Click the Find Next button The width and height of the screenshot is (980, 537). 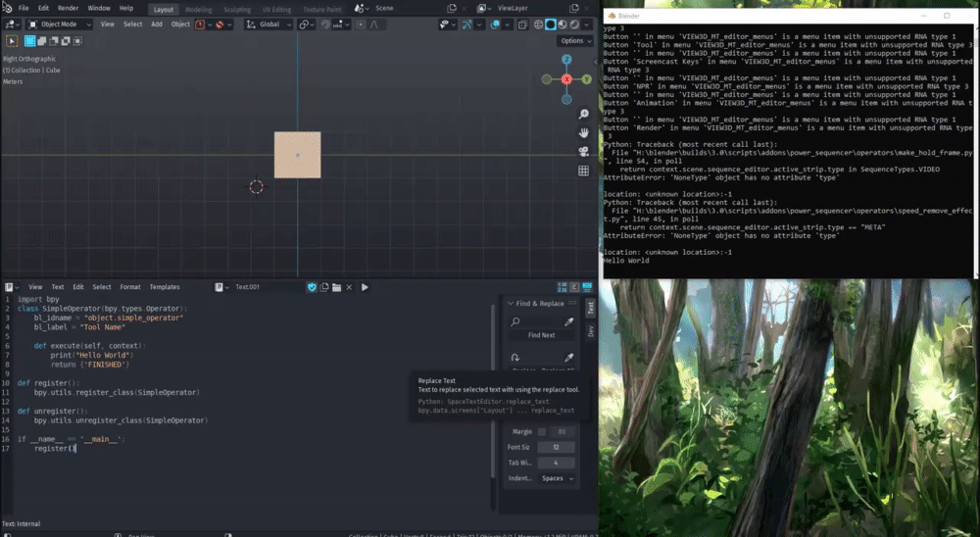click(541, 335)
